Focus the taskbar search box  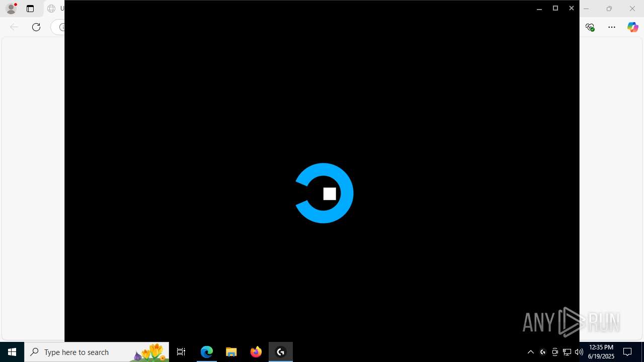pos(97,352)
